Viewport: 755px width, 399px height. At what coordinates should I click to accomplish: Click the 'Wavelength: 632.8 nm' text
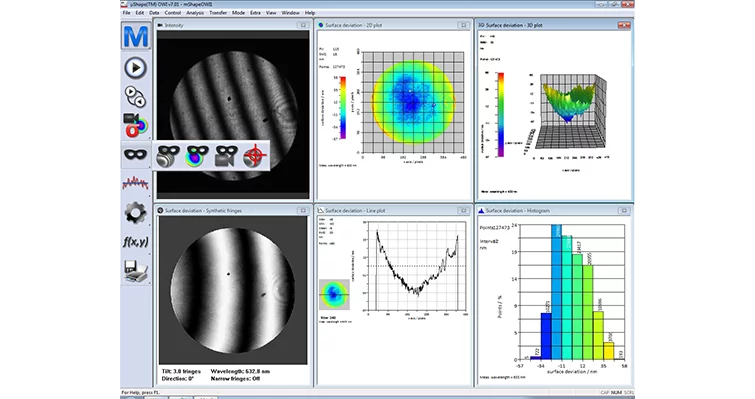point(240,372)
